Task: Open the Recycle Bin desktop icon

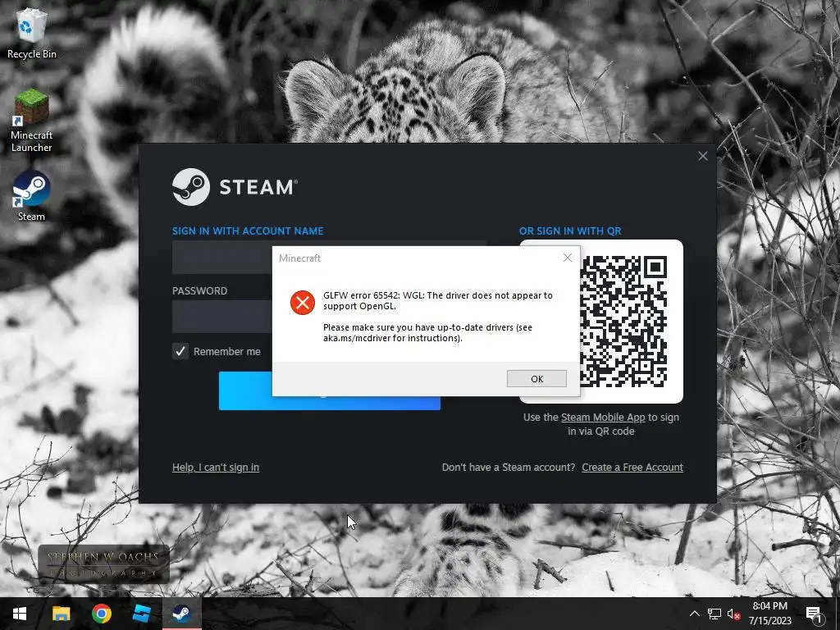Action: click(x=32, y=33)
